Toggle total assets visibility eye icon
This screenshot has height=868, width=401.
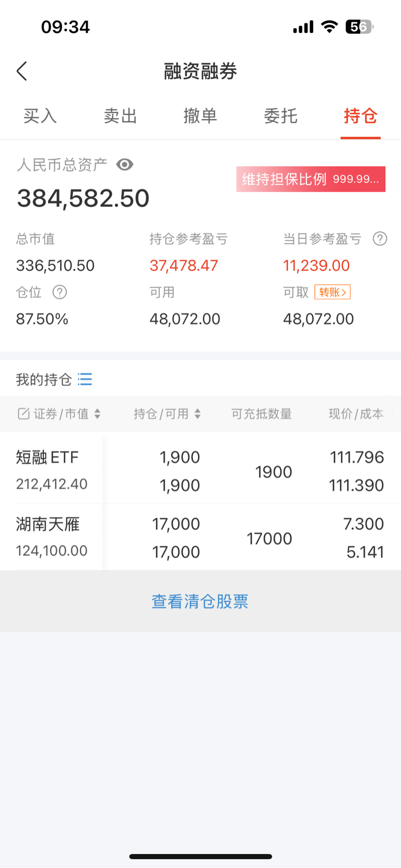click(x=124, y=165)
